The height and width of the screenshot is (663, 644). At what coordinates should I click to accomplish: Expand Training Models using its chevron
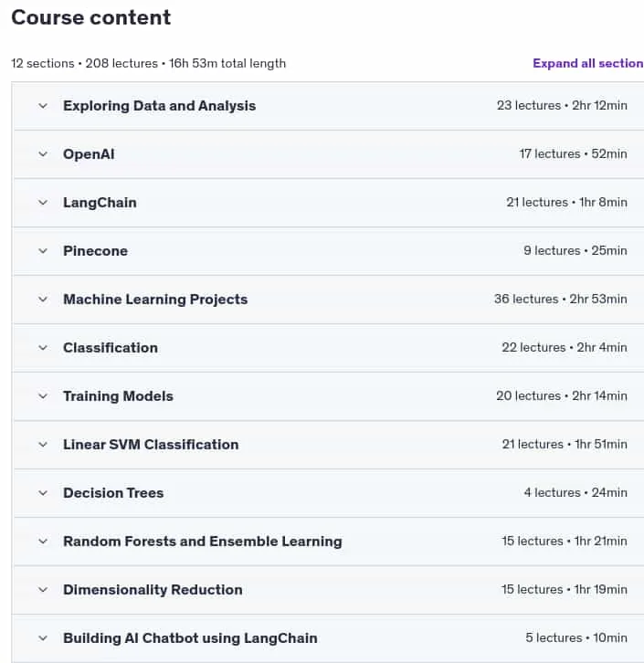point(43,396)
